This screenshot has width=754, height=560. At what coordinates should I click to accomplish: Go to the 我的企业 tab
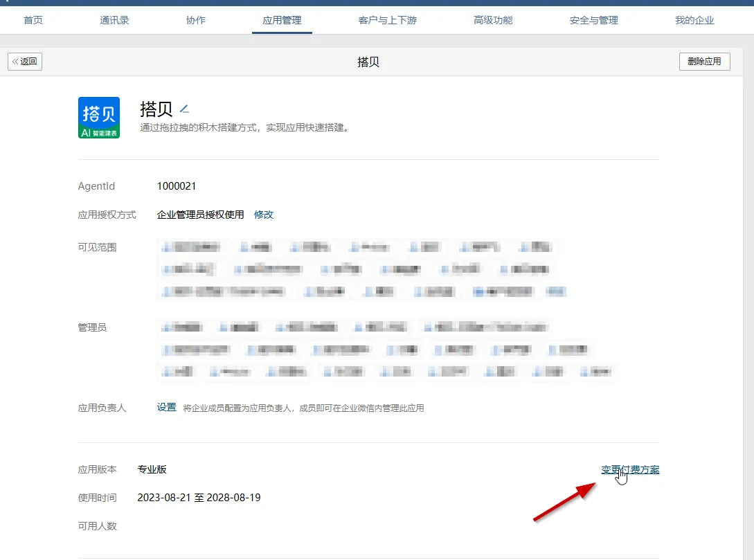pos(694,20)
